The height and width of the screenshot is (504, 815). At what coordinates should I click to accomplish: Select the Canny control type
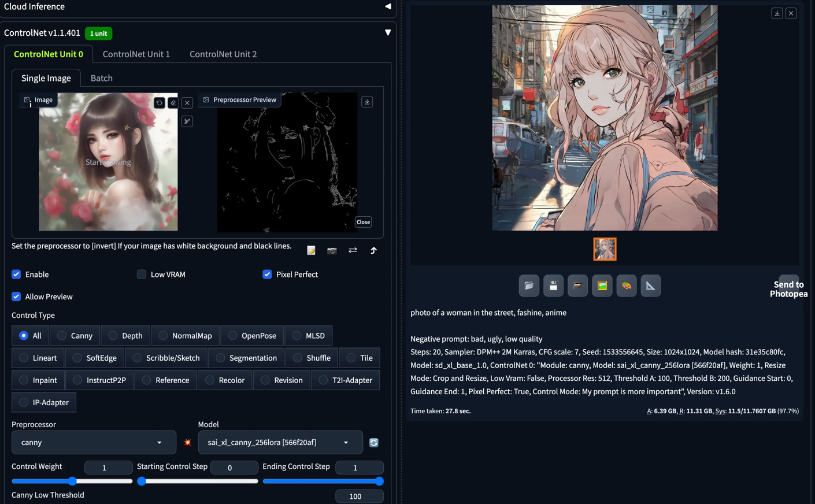[x=60, y=335]
